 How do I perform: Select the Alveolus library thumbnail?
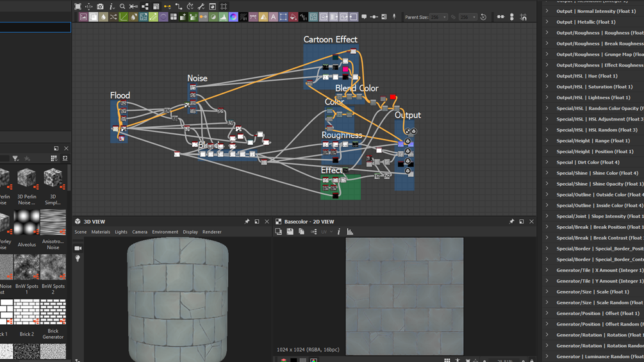(27, 222)
